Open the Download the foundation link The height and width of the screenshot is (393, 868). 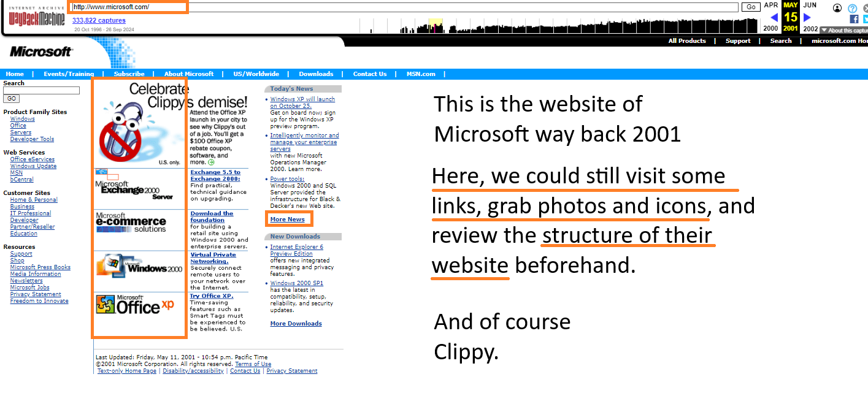click(x=212, y=217)
